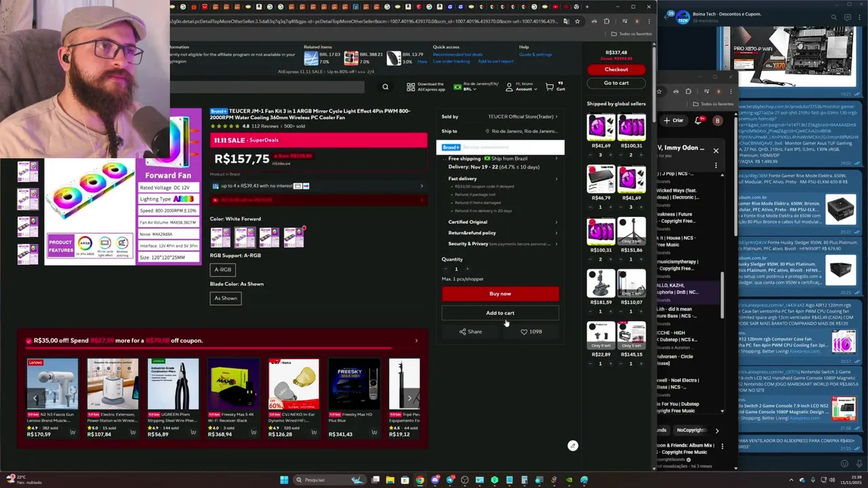868x488 pixels.
Task: Select the As Shown blade color option
Action: 226,298
